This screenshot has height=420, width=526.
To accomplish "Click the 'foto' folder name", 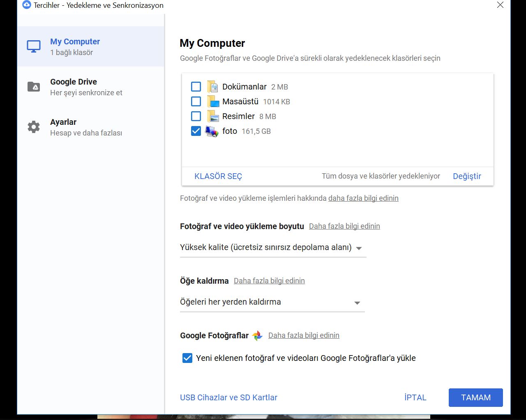I will pyautogui.click(x=230, y=131).
